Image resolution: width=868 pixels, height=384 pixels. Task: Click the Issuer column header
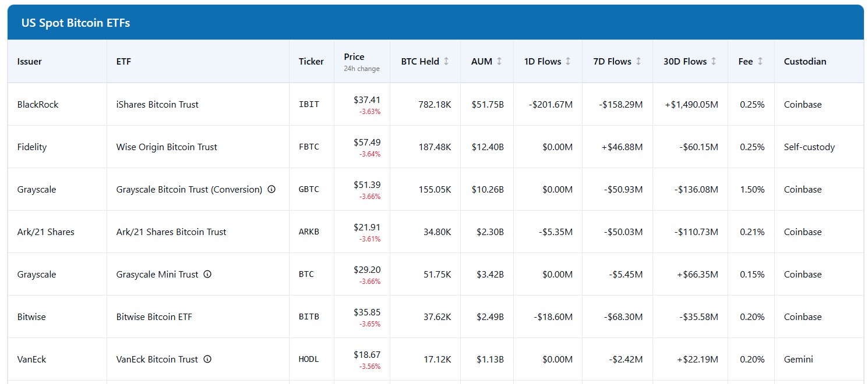(30, 61)
